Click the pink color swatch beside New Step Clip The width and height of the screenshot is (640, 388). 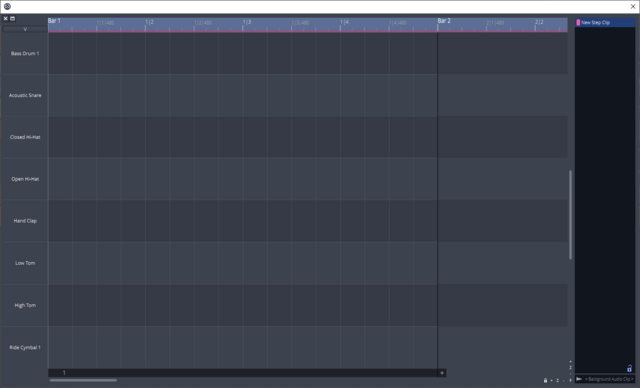(578, 22)
